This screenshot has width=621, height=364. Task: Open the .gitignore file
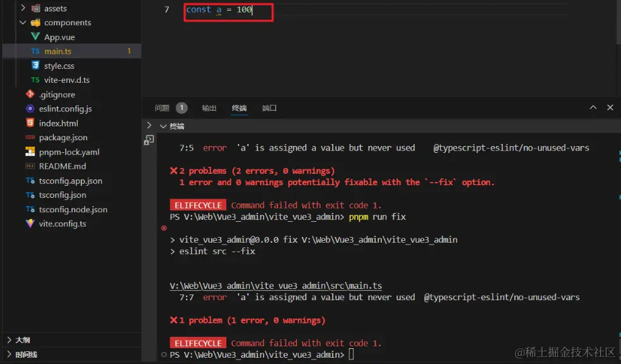coord(57,95)
